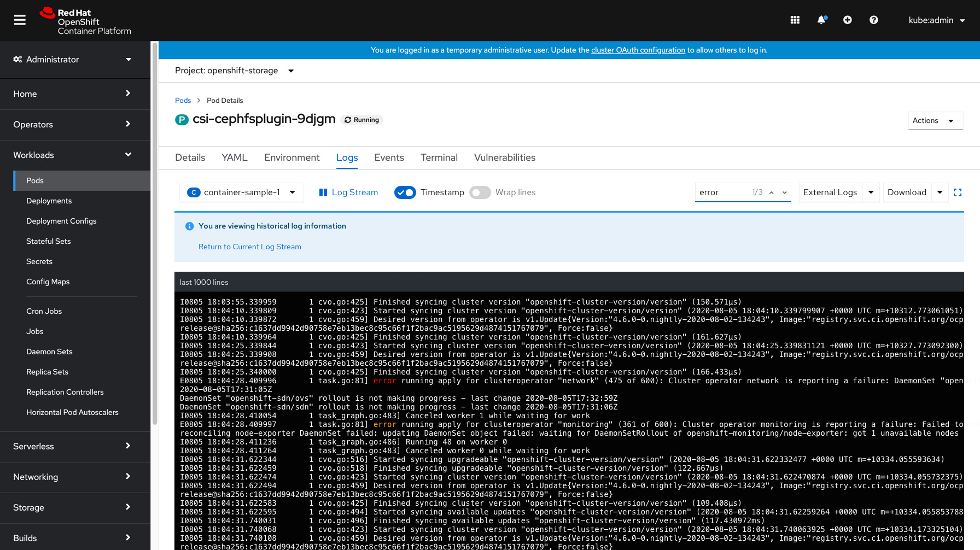Open the Actions dropdown
This screenshot has width=980, height=550.
(935, 120)
